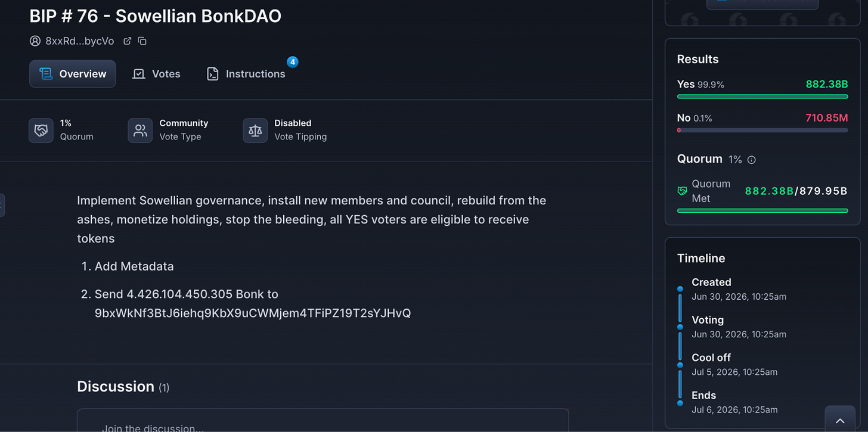868x432 pixels.
Task: Click the Cool off timeline marker
Action: point(680,365)
